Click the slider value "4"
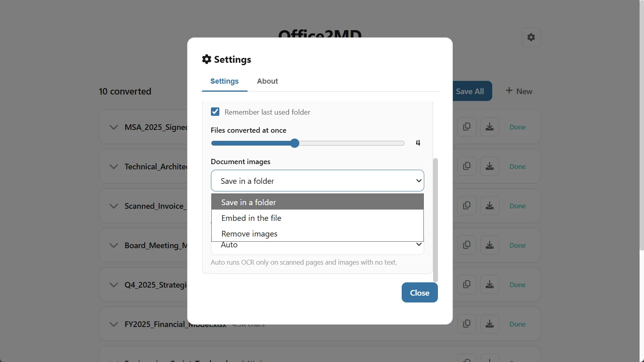Image resolution: width=644 pixels, height=362 pixels. [x=418, y=143]
